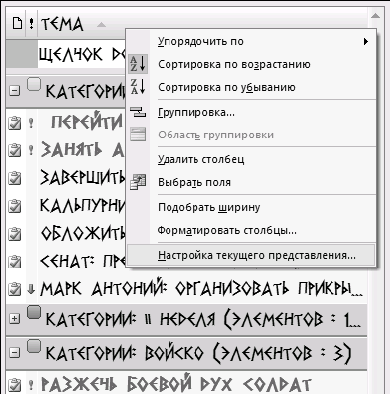The width and height of the screenshot is (390, 394).
Task: Click the 'Щелчок' new task input field
Action: coord(82,54)
